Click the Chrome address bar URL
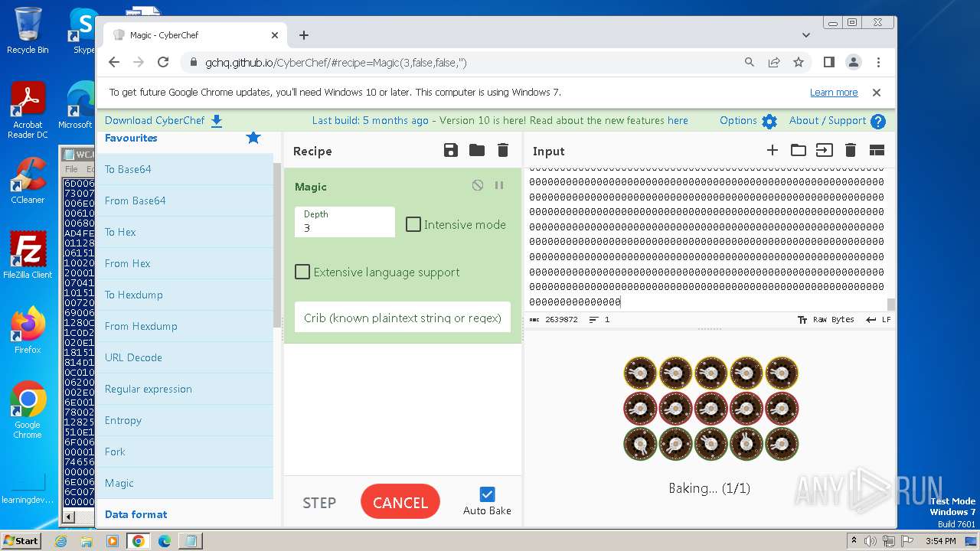980x551 pixels. (335, 63)
